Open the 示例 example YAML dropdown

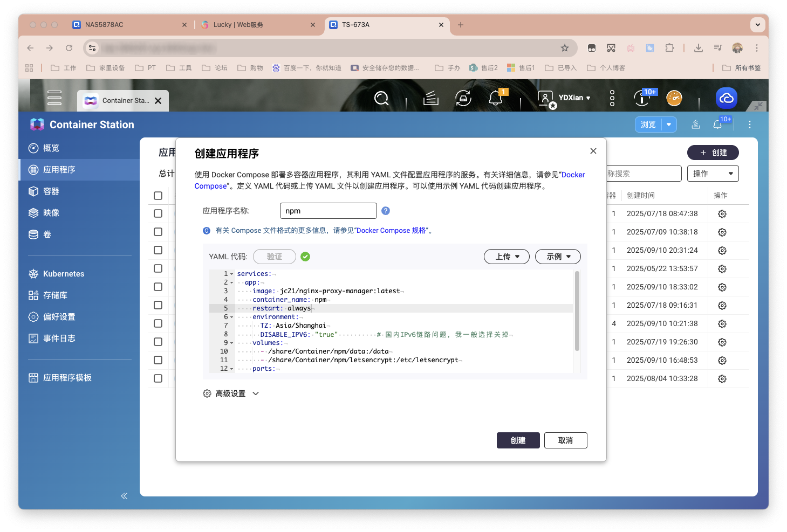558,257
